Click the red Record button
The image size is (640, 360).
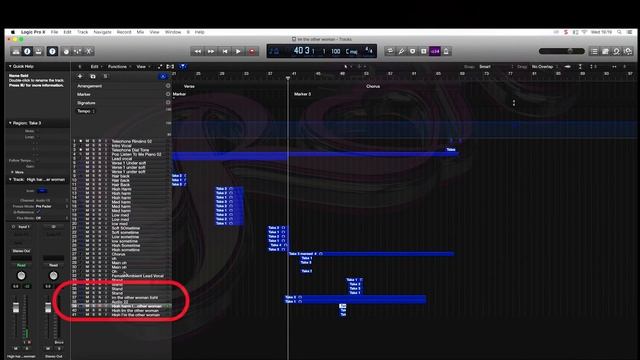point(252,51)
